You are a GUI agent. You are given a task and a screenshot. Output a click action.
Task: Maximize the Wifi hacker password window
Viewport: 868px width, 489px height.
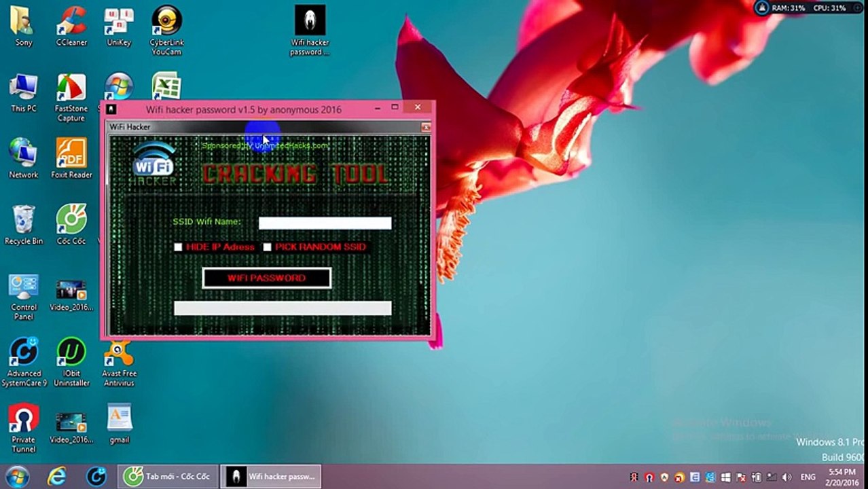[x=395, y=107]
